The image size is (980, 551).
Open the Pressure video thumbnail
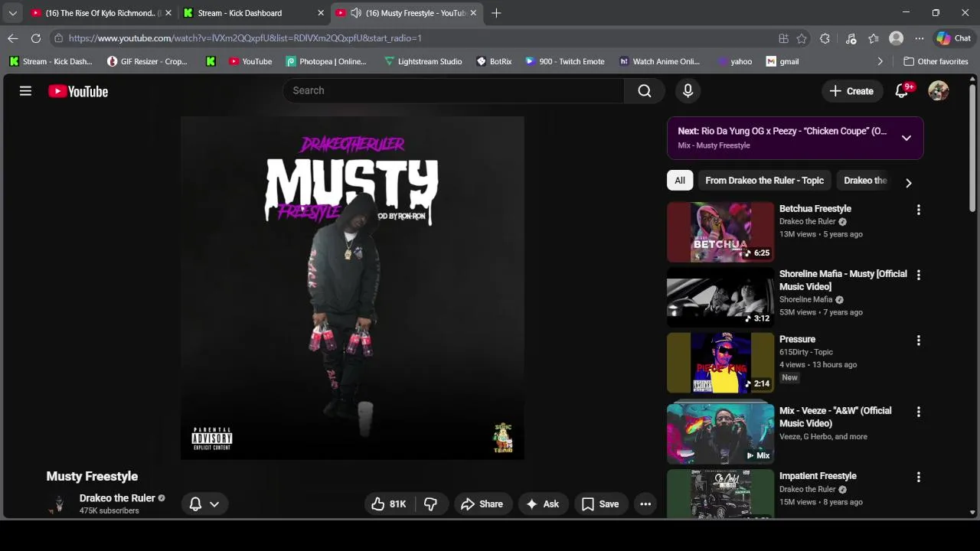click(x=720, y=363)
